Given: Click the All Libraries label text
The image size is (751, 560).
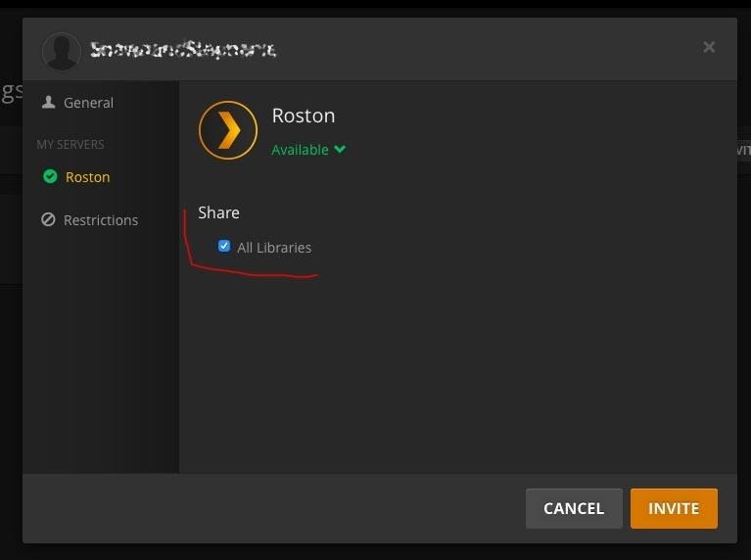Looking at the screenshot, I should click(274, 248).
